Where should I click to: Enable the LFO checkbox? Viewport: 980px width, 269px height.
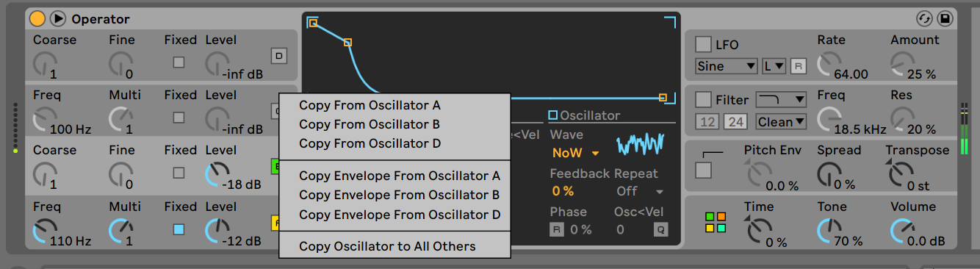click(x=703, y=44)
